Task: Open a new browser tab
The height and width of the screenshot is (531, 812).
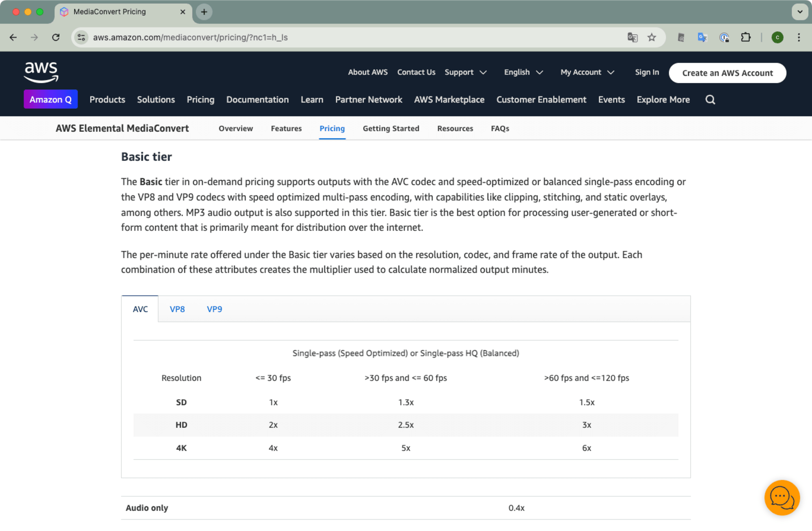Action: [x=204, y=12]
